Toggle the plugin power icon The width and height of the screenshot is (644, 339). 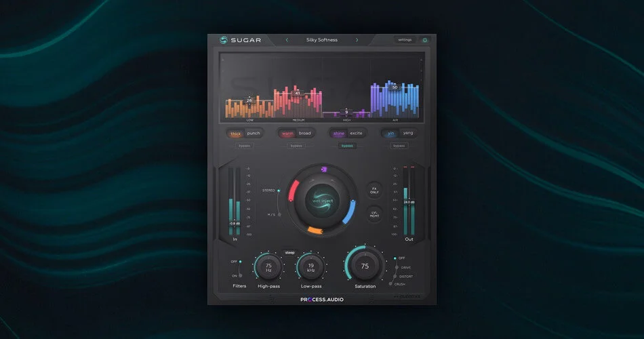pos(424,40)
